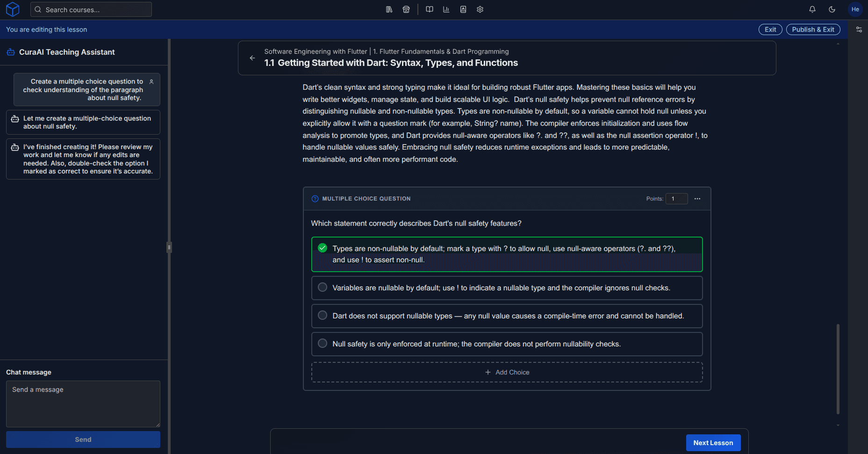868x454 pixels.
Task: Click the Send a message chat field
Action: coord(83,404)
